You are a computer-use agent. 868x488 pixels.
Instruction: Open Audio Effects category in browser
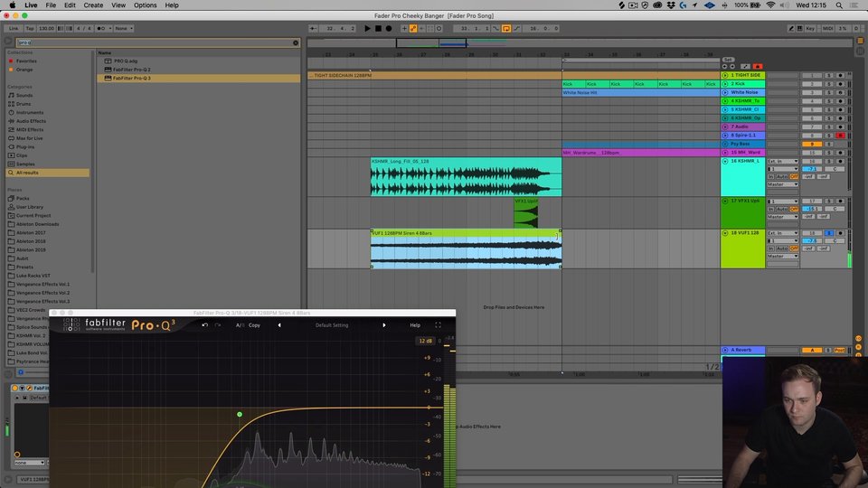click(31, 121)
